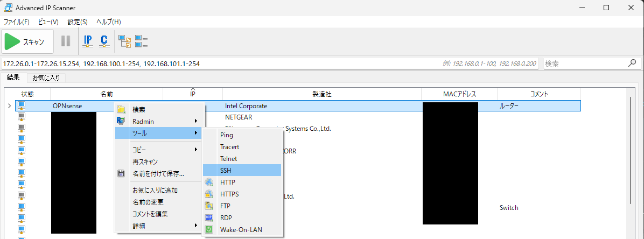The height and width of the screenshot is (239, 644).
Task: Expand the OPNsense row
Action: 10,106
